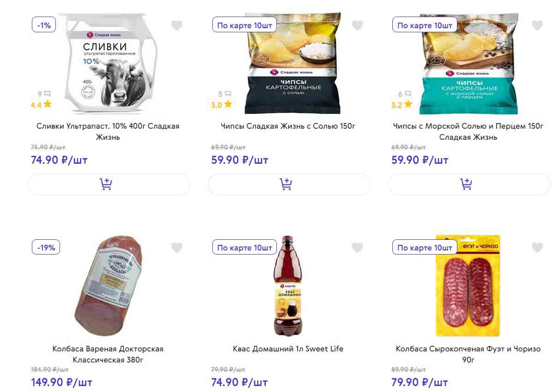Open comments icon for sea salt pepper chips
Image resolution: width=558 pixels, height=392 pixels.
[x=408, y=94]
